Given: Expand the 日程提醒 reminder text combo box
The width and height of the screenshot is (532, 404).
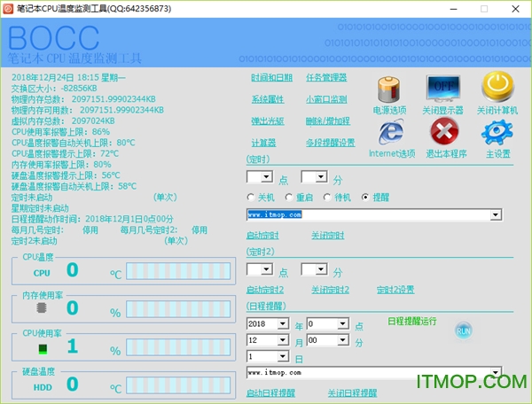Looking at the screenshot, I should (496, 372).
